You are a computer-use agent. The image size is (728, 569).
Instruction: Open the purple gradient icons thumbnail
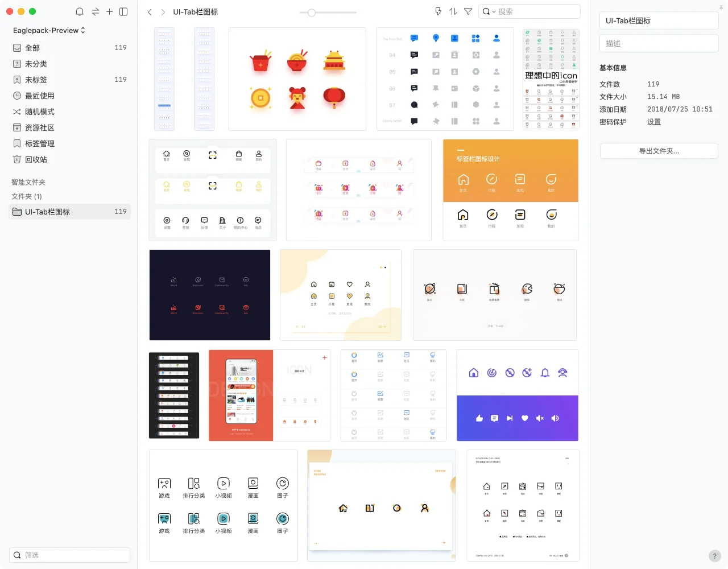(518, 395)
